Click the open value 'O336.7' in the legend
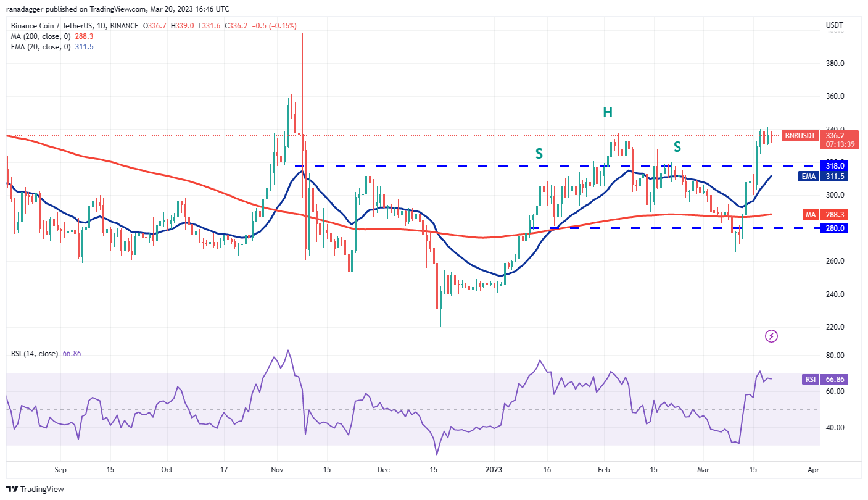Viewport: 868px width, 500px height. pyautogui.click(x=155, y=26)
